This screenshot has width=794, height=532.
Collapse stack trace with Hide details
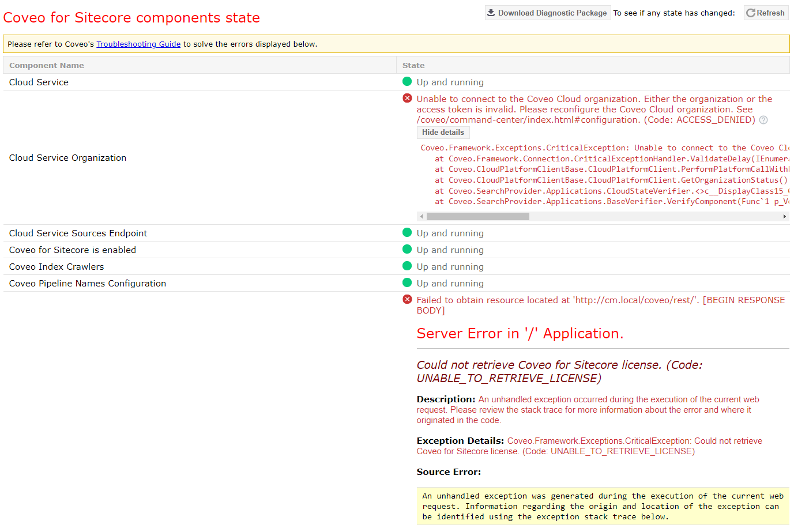(x=443, y=133)
